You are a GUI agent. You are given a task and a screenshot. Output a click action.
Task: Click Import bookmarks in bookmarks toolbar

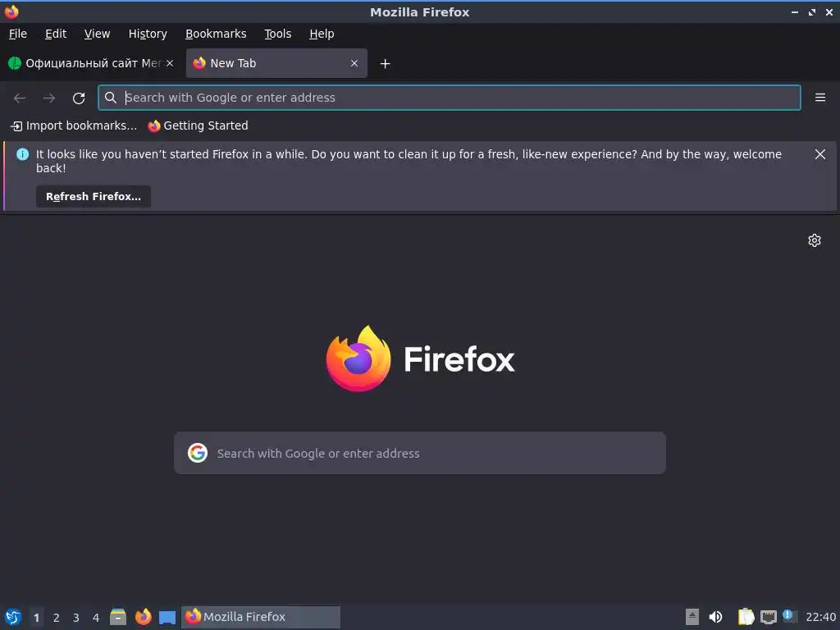coord(74,126)
